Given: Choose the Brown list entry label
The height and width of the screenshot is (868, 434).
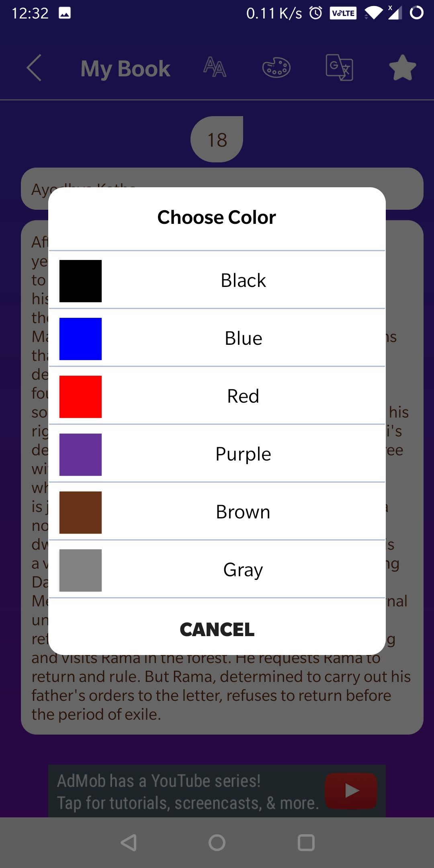Looking at the screenshot, I should tap(243, 512).
